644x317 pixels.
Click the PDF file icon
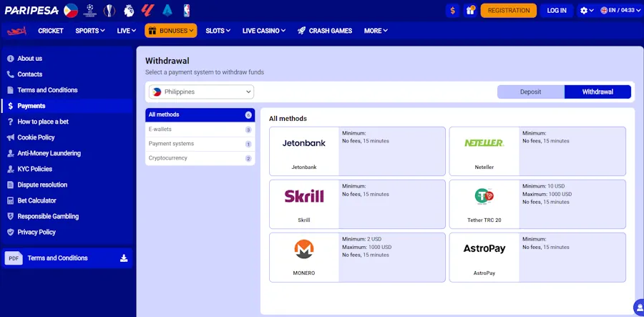[x=14, y=258]
